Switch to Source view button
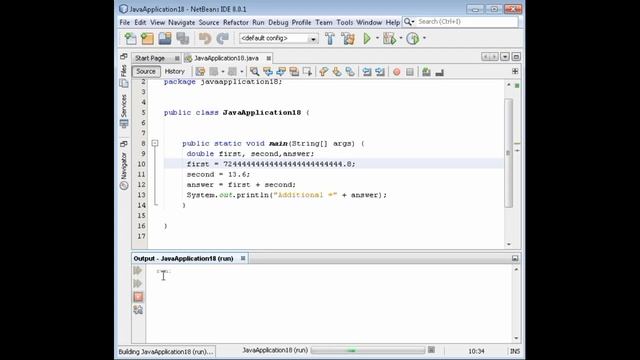Image resolution: width=640 pixels, height=360 pixels. pyautogui.click(x=146, y=71)
